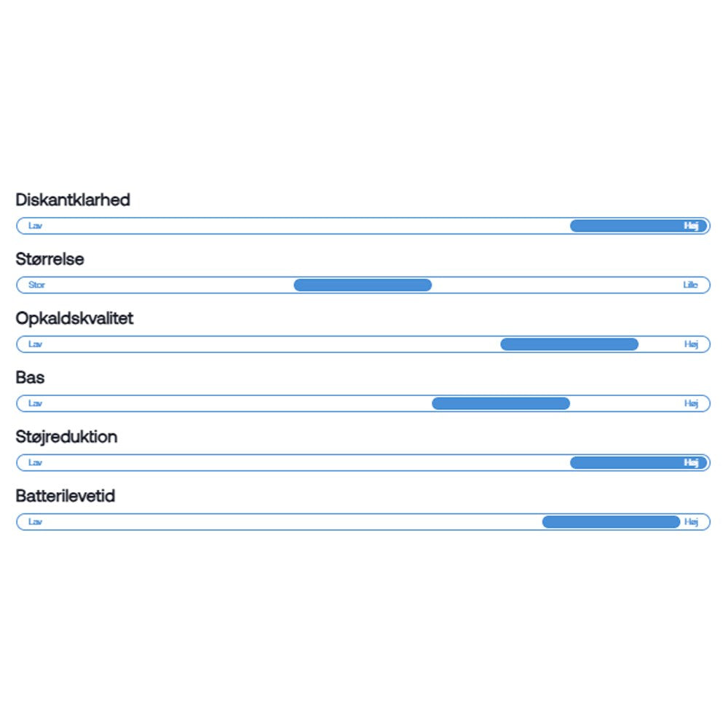This screenshot has width=728, height=728.
Task: Click the blue Opkaldskvalitet rating bar
Action: click(569, 344)
